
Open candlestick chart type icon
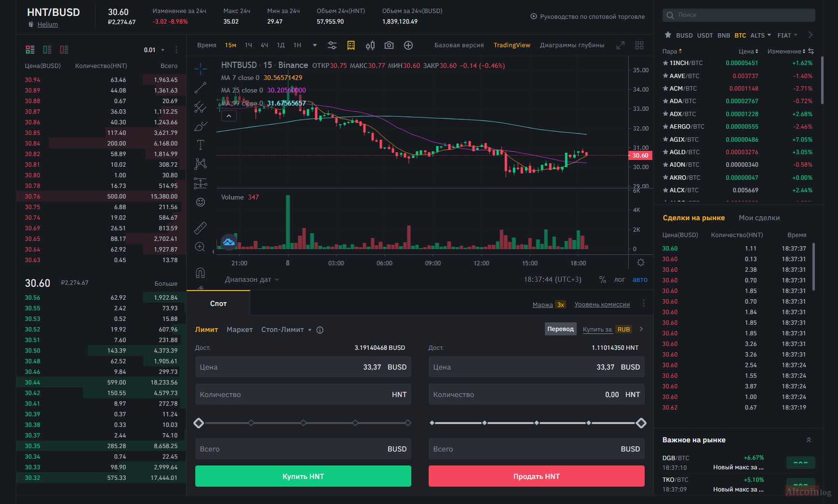[370, 45]
